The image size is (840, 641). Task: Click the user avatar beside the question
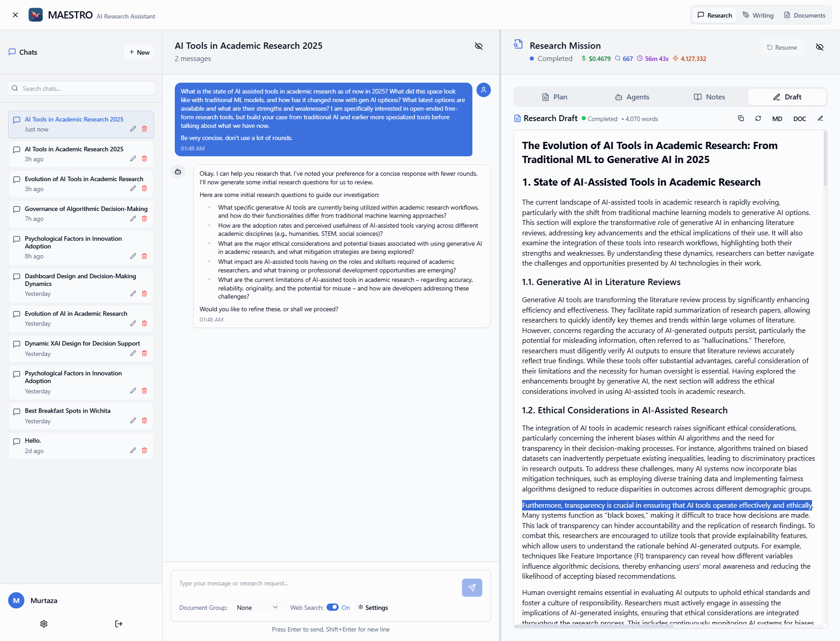[484, 90]
